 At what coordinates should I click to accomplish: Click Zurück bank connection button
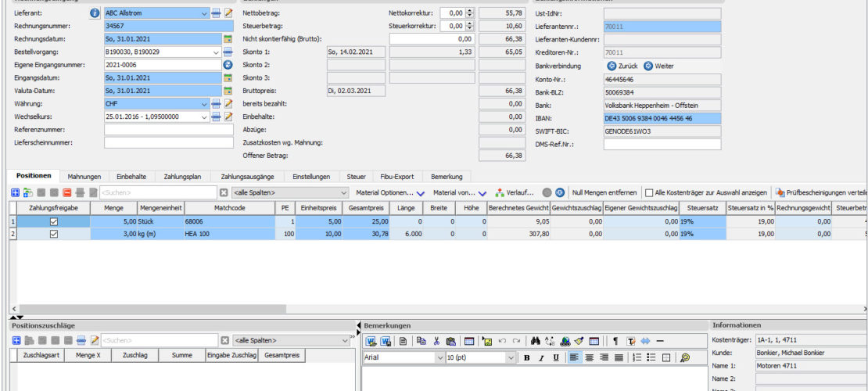click(622, 66)
